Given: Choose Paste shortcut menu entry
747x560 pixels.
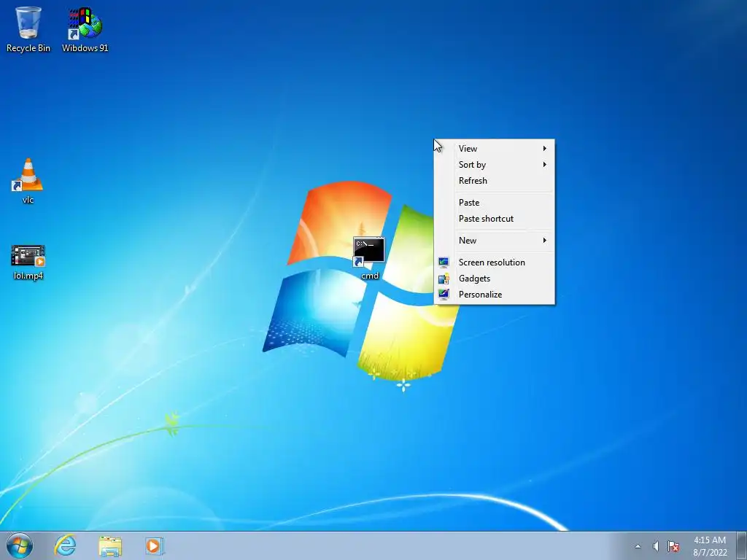Looking at the screenshot, I should (x=494, y=219).
